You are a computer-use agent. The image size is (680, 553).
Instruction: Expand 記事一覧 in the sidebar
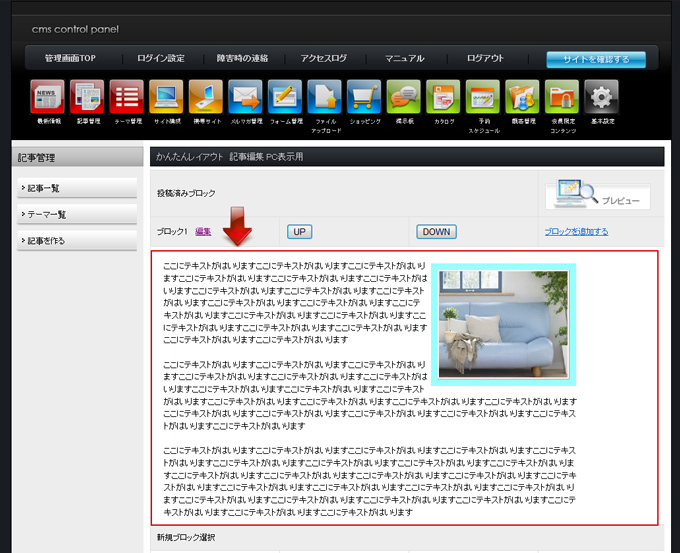77,188
